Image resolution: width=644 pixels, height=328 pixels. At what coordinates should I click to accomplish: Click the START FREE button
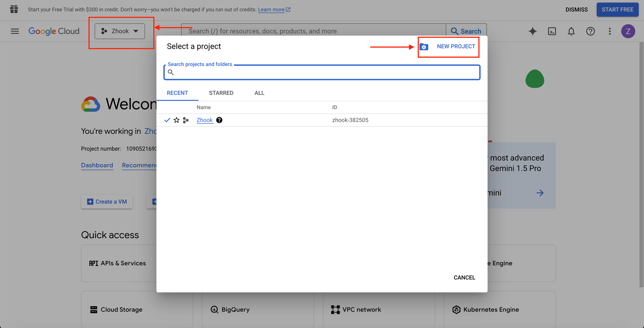click(617, 10)
